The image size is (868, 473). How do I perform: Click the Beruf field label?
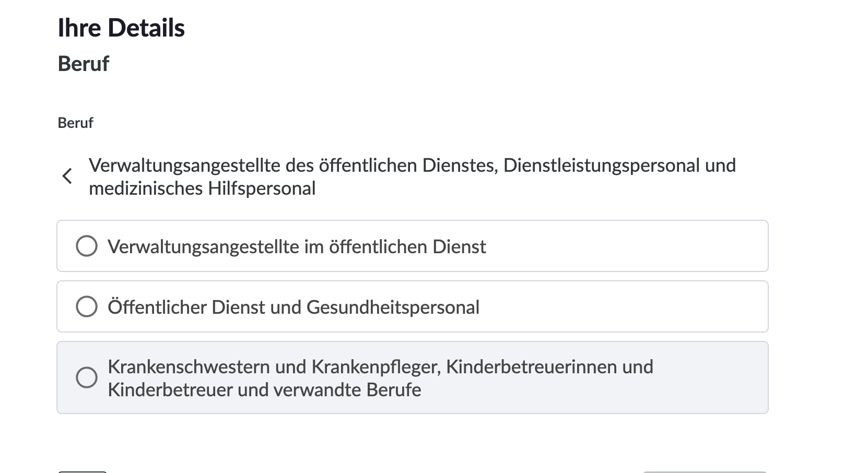coord(75,123)
